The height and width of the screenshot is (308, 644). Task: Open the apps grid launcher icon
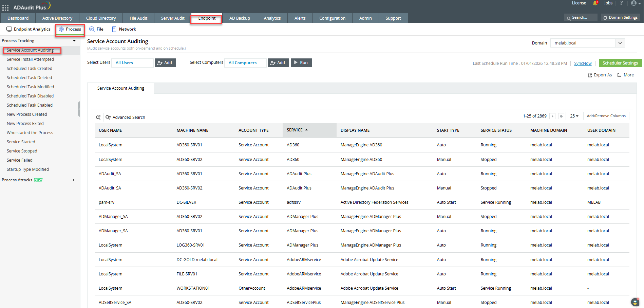tap(5, 7)
